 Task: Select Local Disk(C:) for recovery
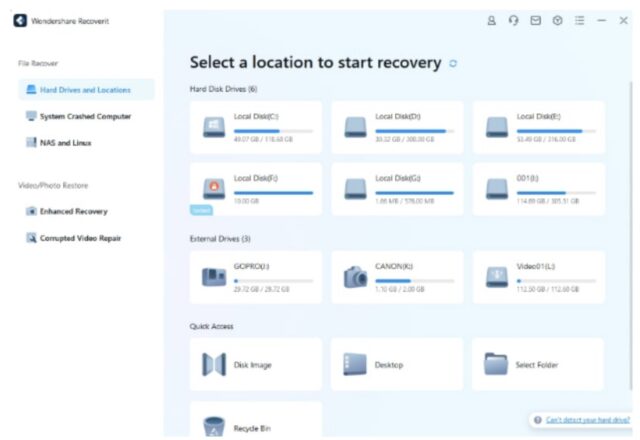[x=256, y=126]
